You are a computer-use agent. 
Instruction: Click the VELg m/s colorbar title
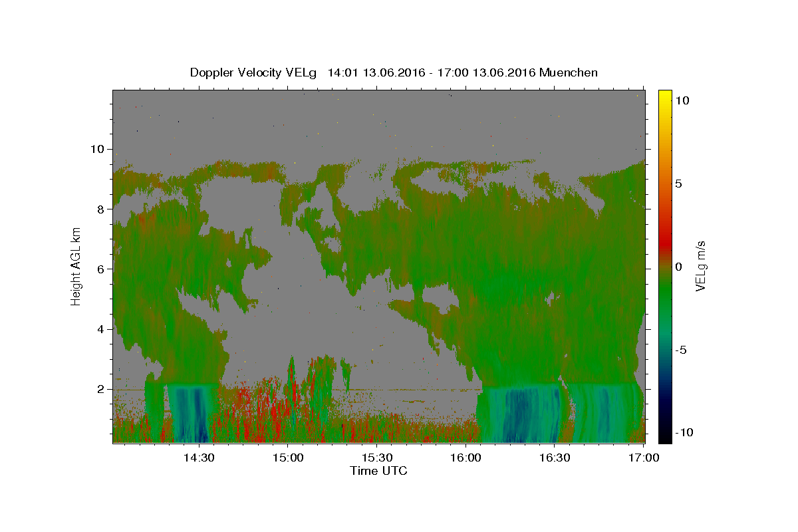pyautogui.click(x=701, y=266)
